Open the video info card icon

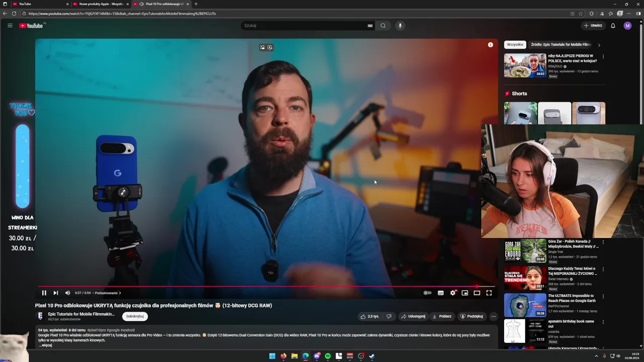[491, 45]
